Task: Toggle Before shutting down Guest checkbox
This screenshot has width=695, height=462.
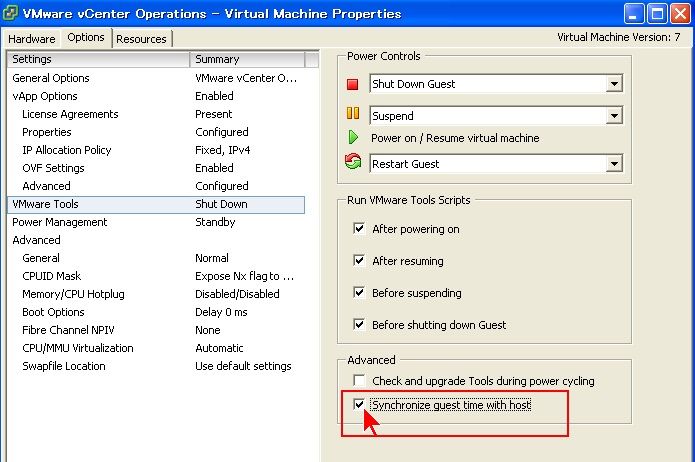Action: click(x=359, y=325)
